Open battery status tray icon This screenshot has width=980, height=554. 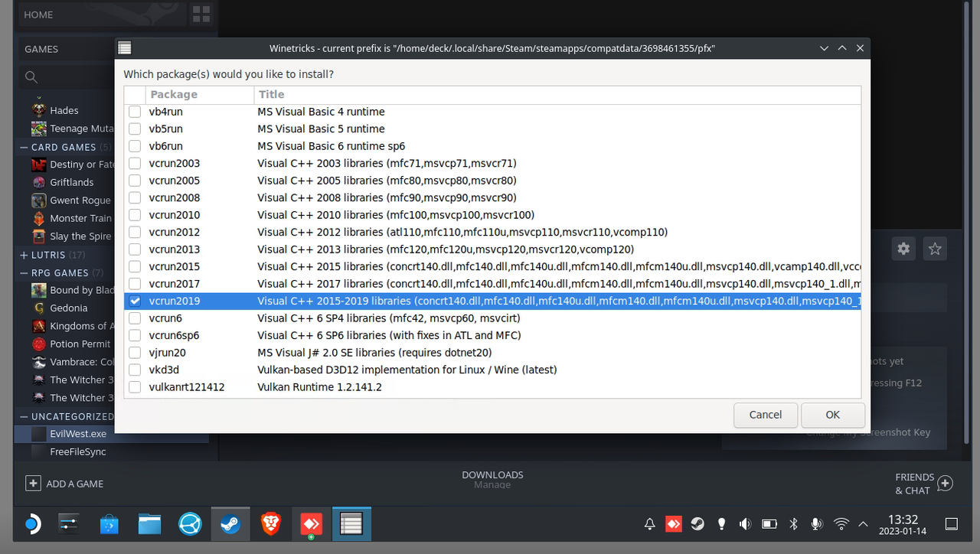click(x=769, y=524)
